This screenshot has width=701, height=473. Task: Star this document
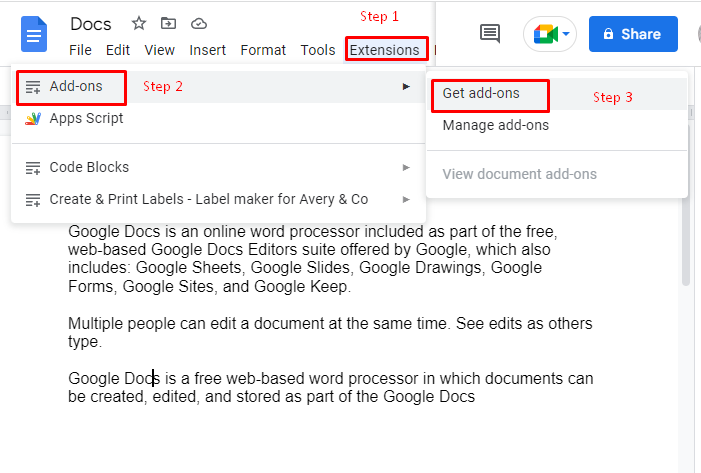139,23
